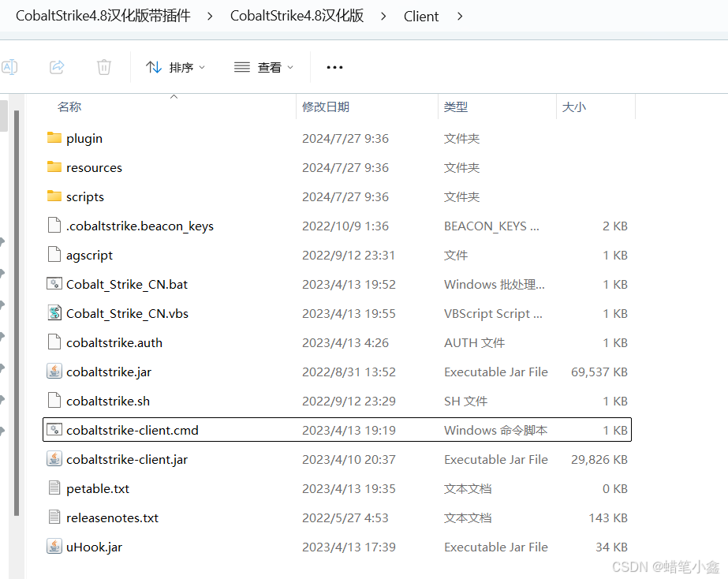Select file name cobaltstrike-client.cmd
The width and height of the screenshot is (728, 579).
pos(133,431)
